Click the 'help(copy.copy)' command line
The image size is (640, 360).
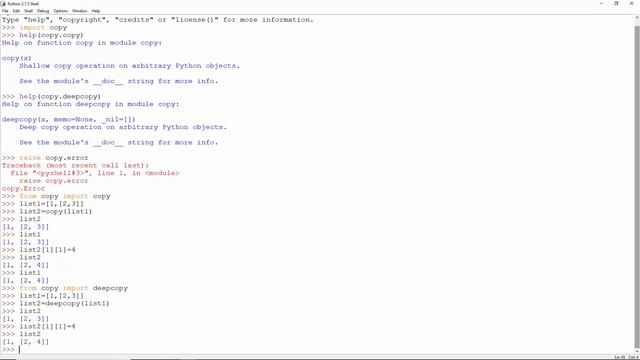coord(51,35)
